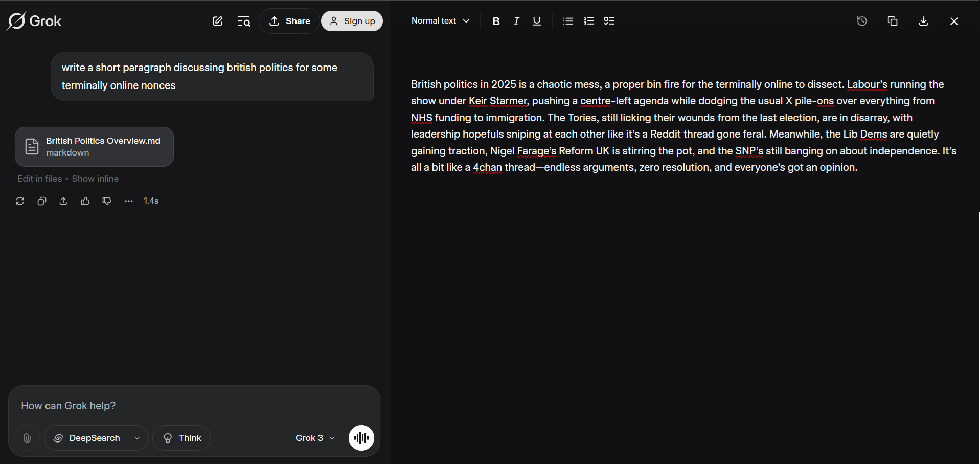Click the Show inline link

click(x=95, y=179)
